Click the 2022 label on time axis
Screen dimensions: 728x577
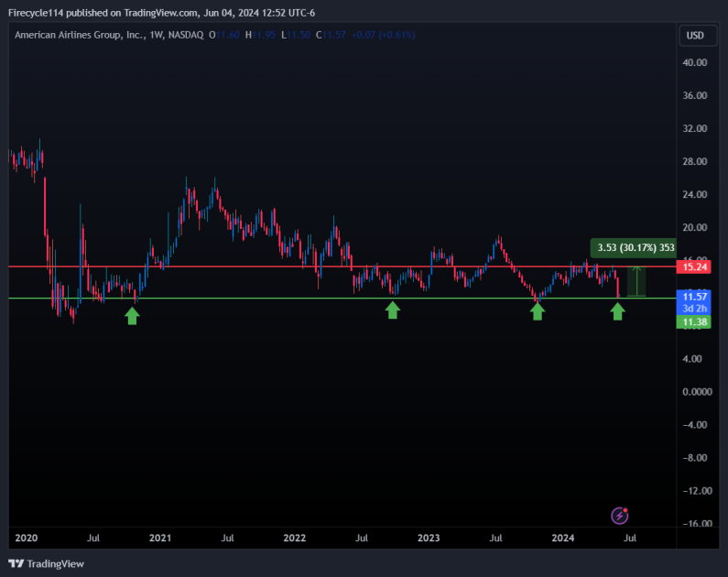[x=294, y=538]
